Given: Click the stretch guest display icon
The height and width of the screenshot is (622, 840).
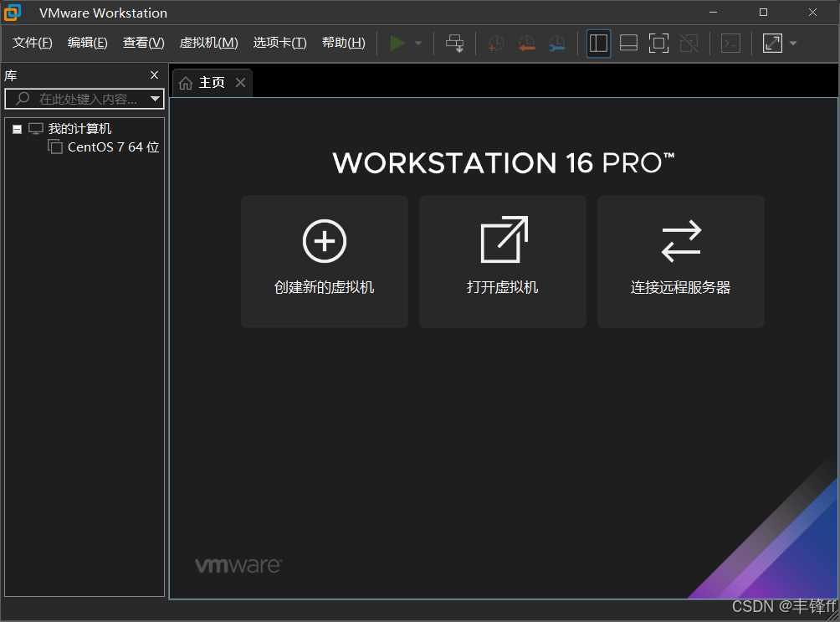Looking at the screenshot, I should (772, 44).
